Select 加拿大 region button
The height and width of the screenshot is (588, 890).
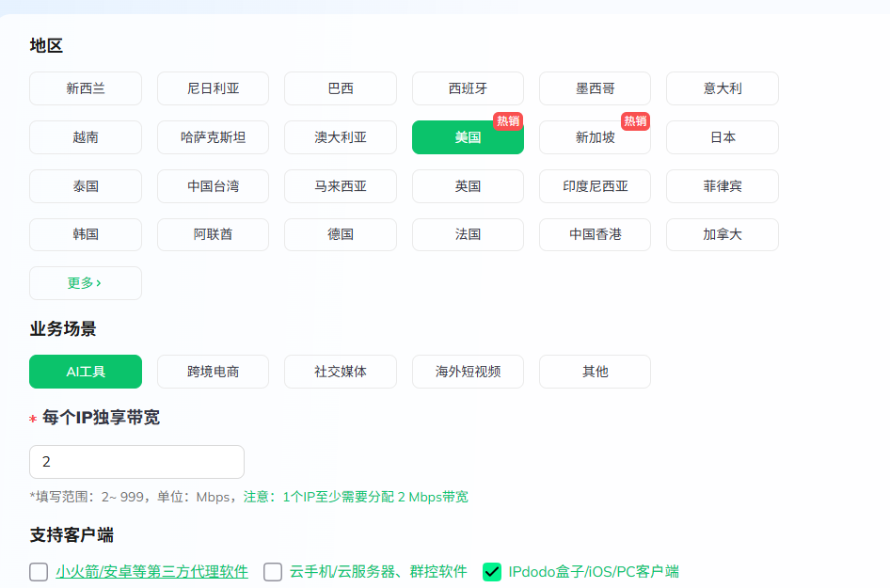click(x=722, y=235)
